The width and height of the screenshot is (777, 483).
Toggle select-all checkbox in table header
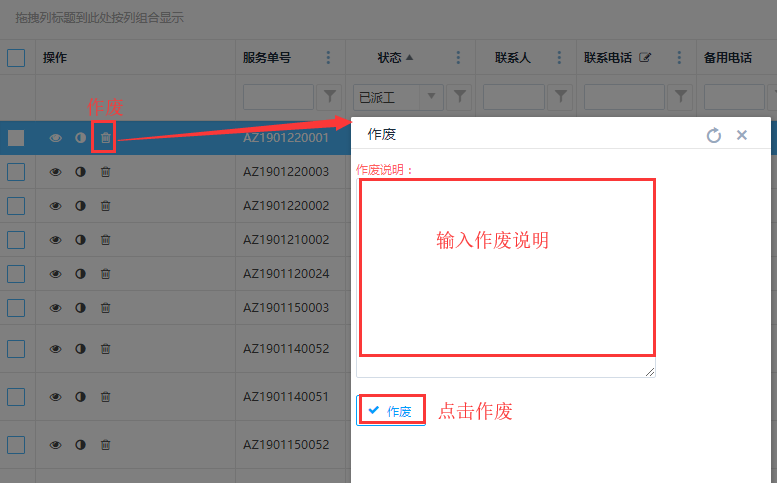point(16,58)
